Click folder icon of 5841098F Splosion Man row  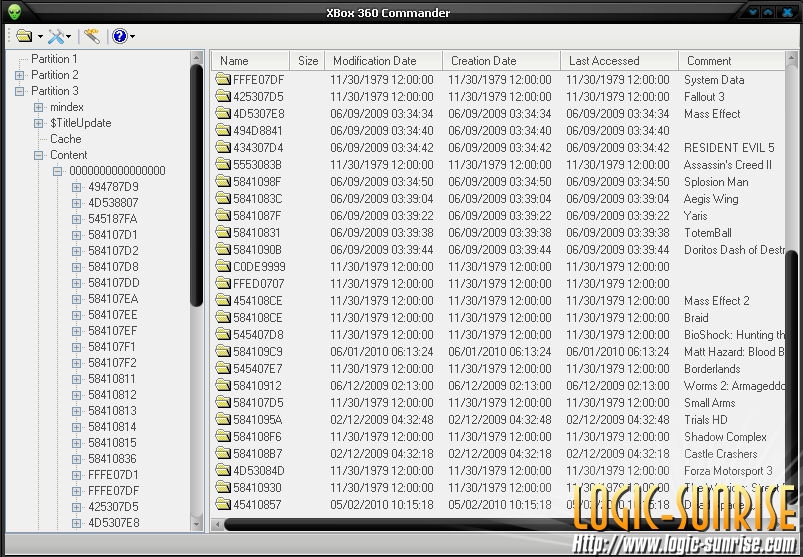tap(223, 181)
